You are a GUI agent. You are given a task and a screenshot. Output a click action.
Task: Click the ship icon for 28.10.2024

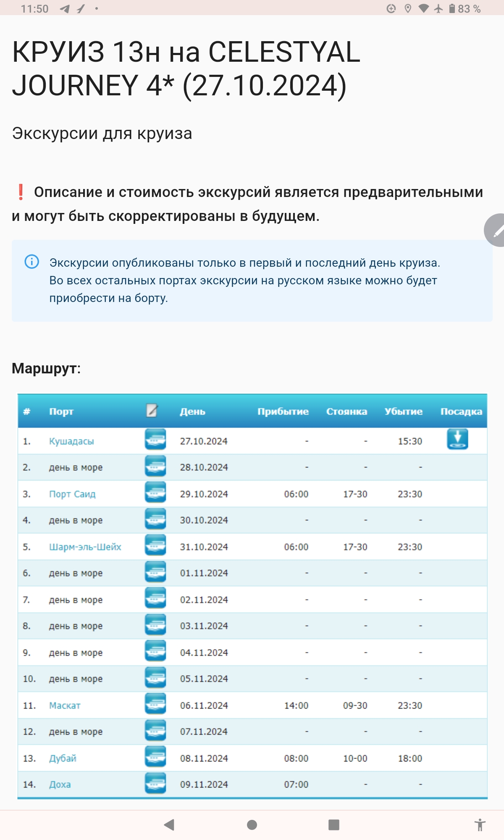click(155, 466)
